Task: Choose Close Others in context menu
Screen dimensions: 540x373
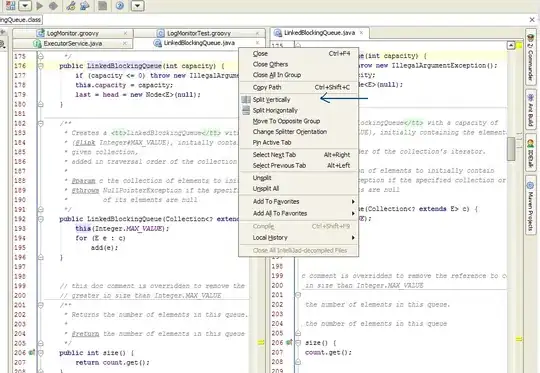Action: pyautogui.click(x=299, y=64)
